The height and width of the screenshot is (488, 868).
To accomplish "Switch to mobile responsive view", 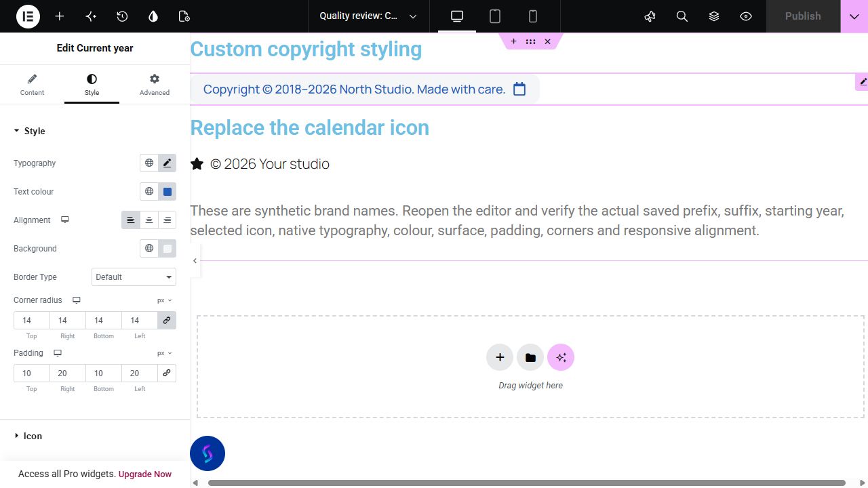I will pyautogui.click(x=533, y=16).
